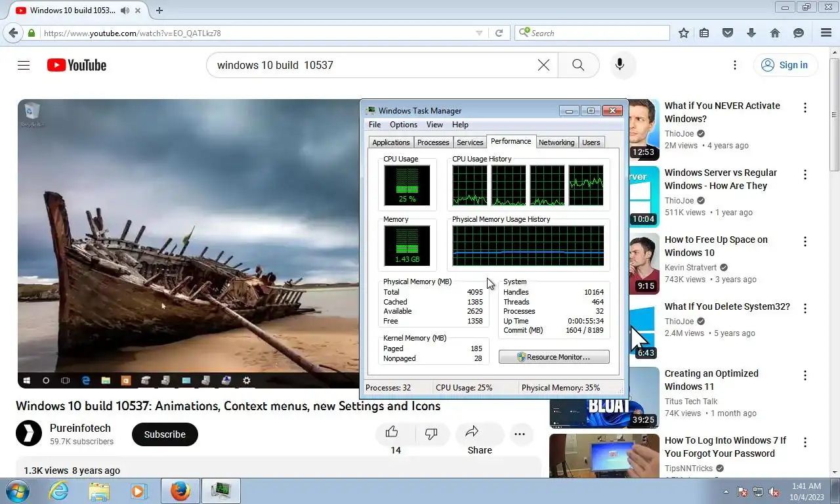The width and height of the screenshot is (840, 504).
Task: Click the site security padlock icon
Action: pos(31,33)
